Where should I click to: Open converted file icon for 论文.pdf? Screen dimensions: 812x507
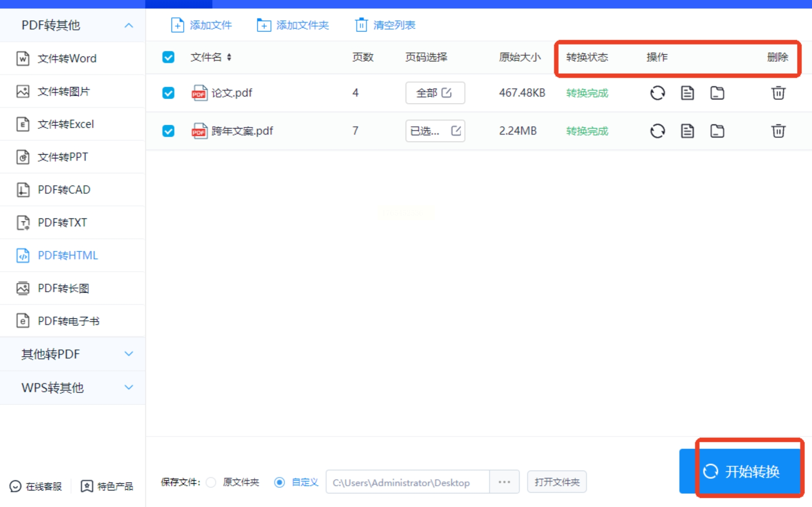point(687,93)
